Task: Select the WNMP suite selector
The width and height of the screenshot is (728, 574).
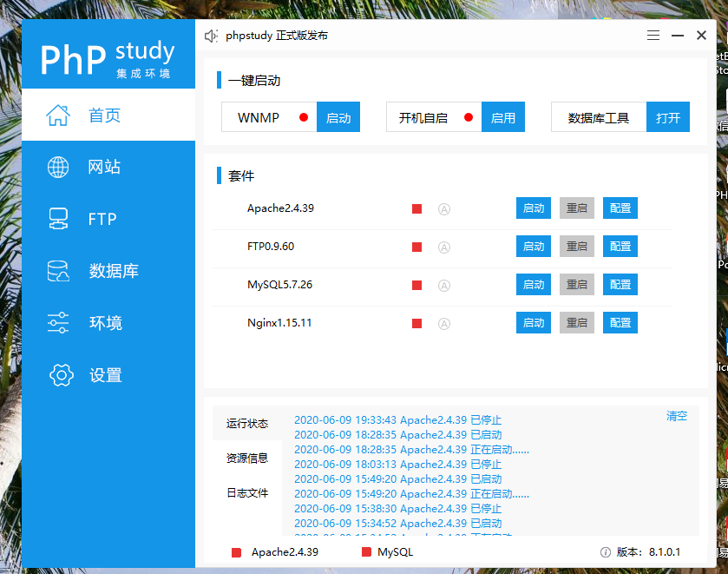Action: pos(269,116)
